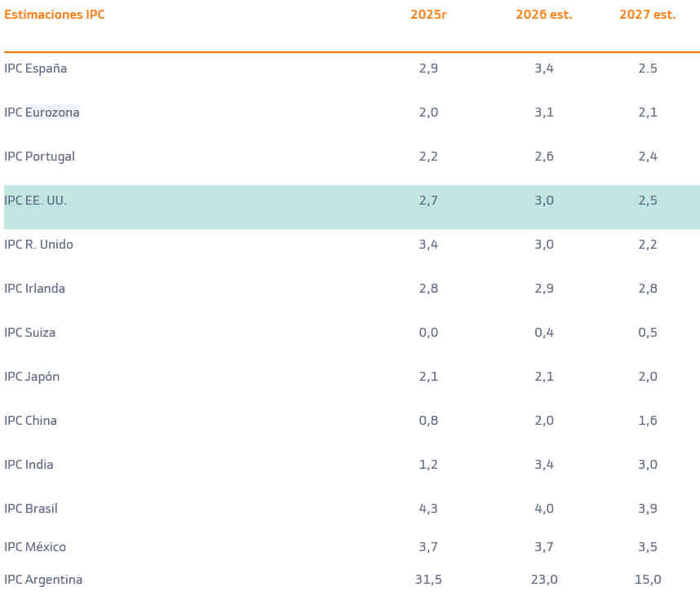Screen dimensions: 700x596
Task: Click the IPC R. Unido label
Action: pos(38,245)
